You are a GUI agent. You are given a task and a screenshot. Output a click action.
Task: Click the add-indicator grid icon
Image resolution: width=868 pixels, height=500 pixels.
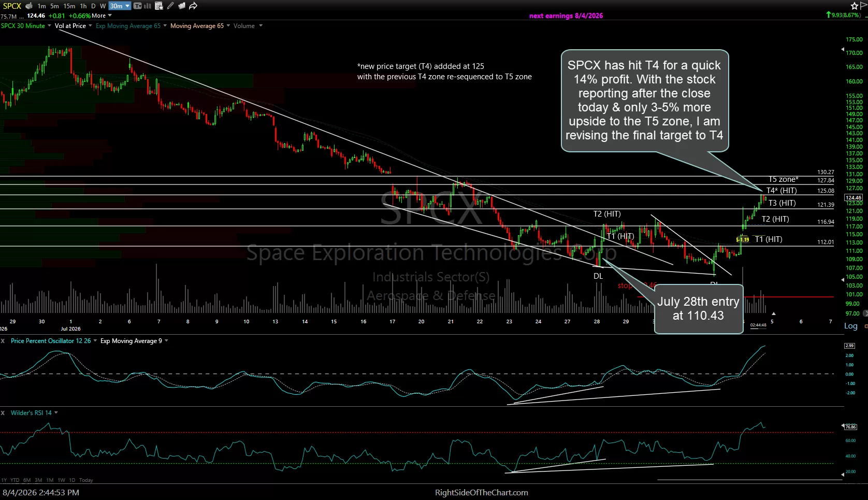tap(159, 6)
